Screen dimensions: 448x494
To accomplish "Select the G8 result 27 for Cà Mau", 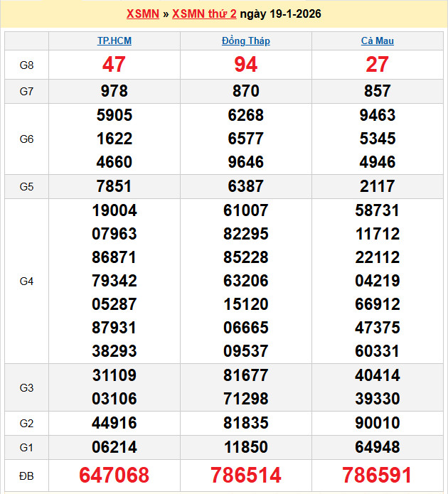I will [377, 65].
